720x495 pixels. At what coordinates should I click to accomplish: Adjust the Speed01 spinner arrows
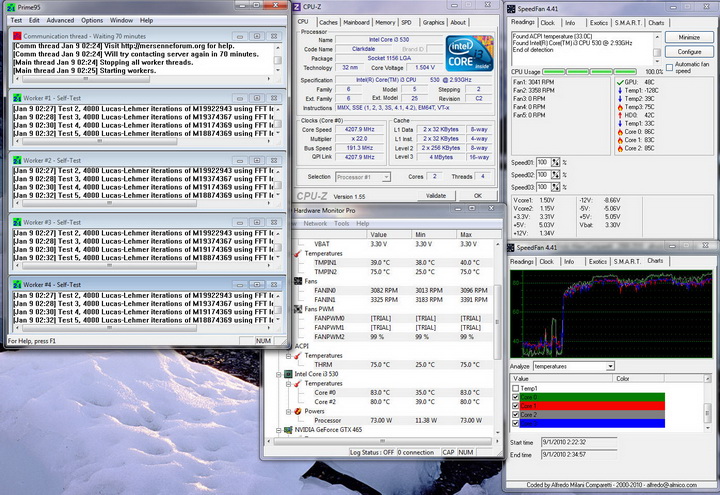(x=556, y=163)
